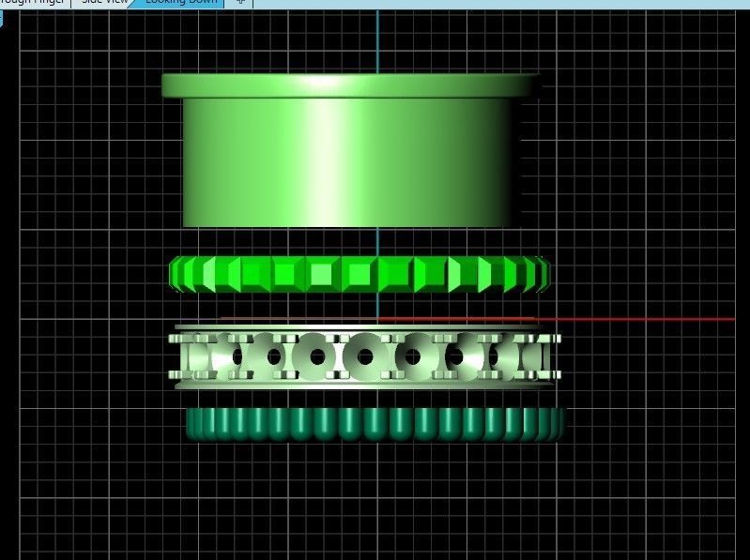Select the bright green faceted gear ring
The width and height of the screenshot is (750, 560).
coord(360,274)
